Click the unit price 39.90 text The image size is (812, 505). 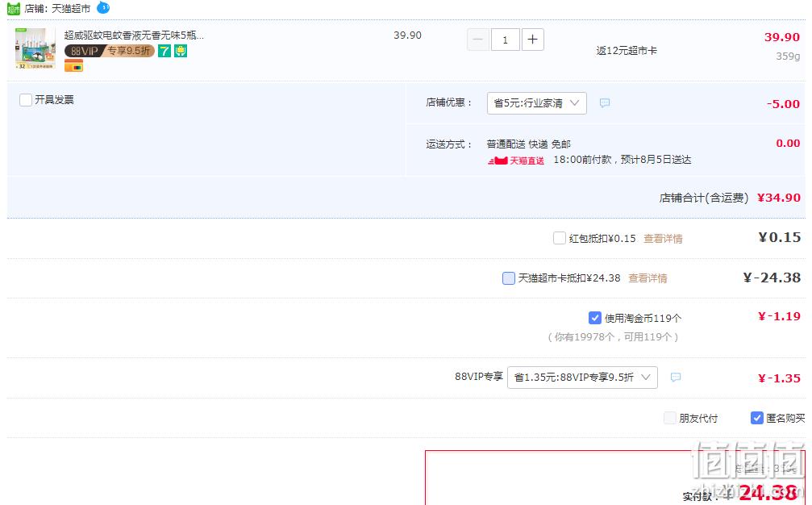[x=407, y=35]
